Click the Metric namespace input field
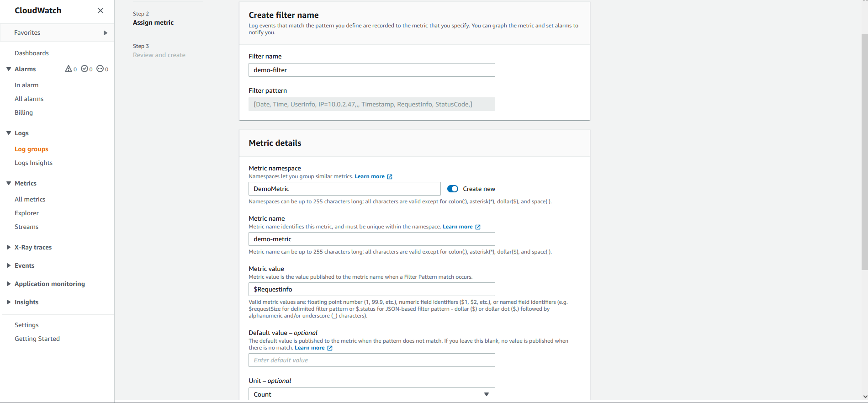 [x=344, y=189]
